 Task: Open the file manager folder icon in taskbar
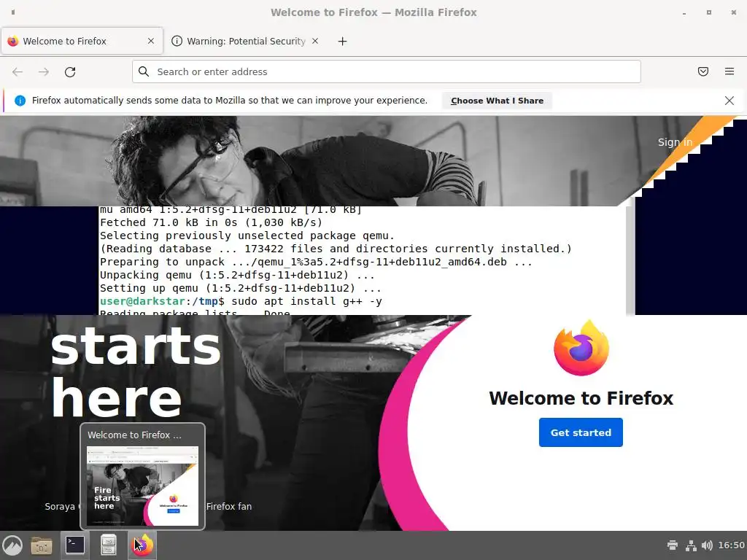coord(42,545)
